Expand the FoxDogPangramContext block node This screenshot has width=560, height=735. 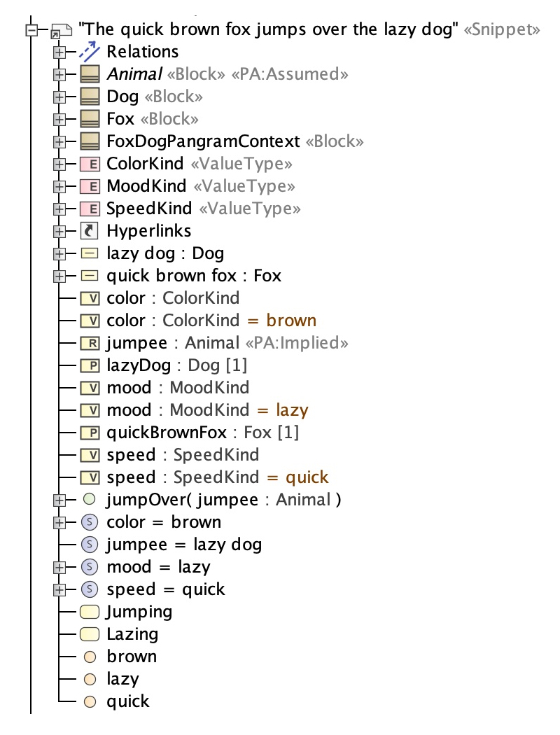[x=59, y=141]
